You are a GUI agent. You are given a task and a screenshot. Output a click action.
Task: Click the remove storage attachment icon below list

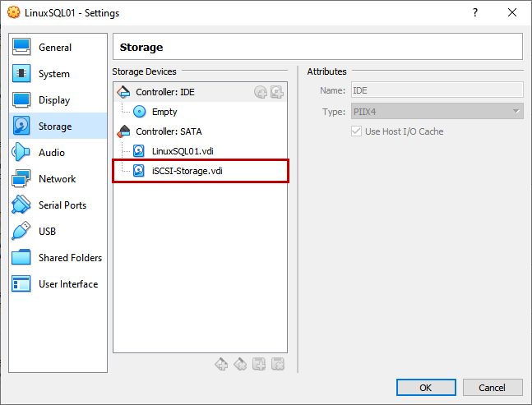[278, 364]
